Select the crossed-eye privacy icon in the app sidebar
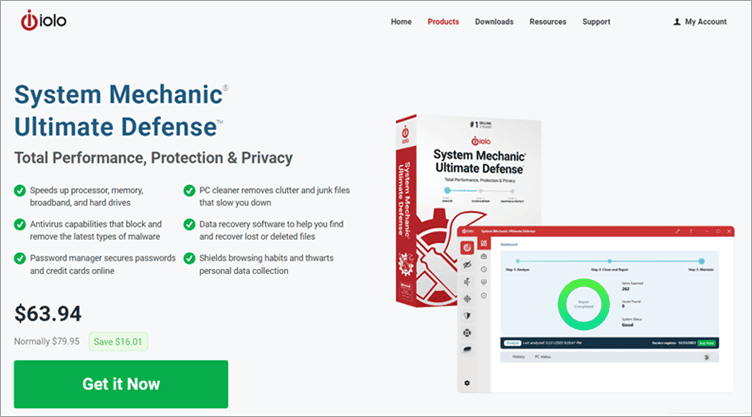This screenshot has height=417, width=752. (467, 265)
